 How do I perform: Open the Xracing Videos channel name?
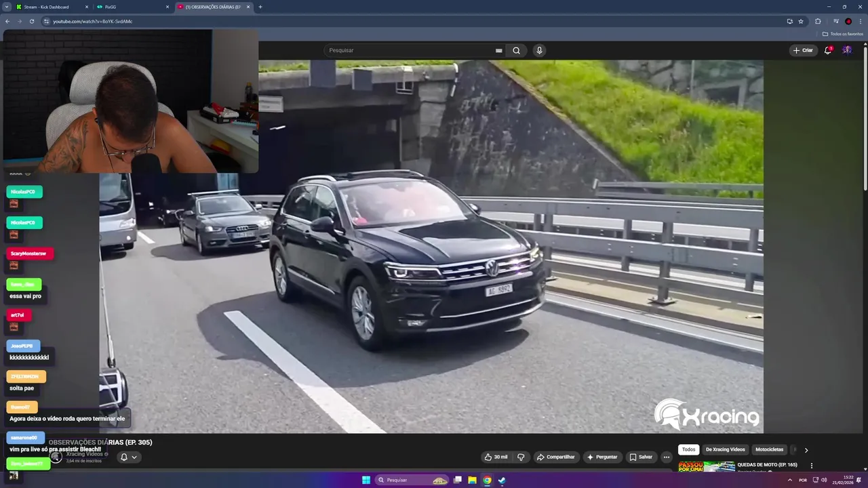click(85, 453)
